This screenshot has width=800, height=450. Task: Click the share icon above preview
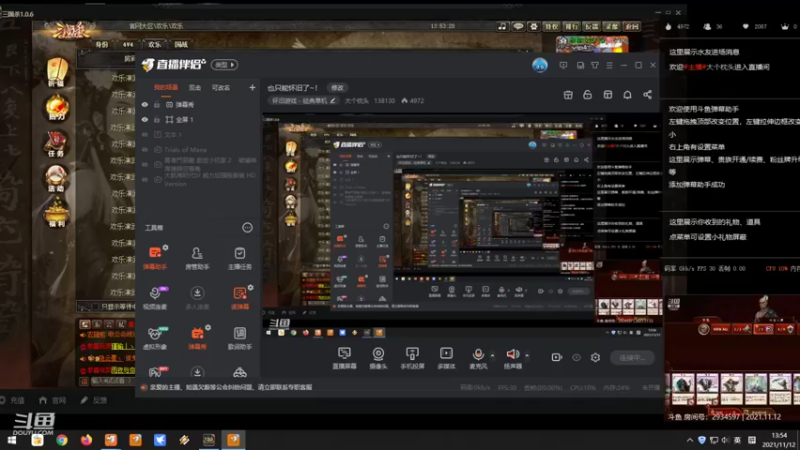pyautogui.click(x=647, y=95)
